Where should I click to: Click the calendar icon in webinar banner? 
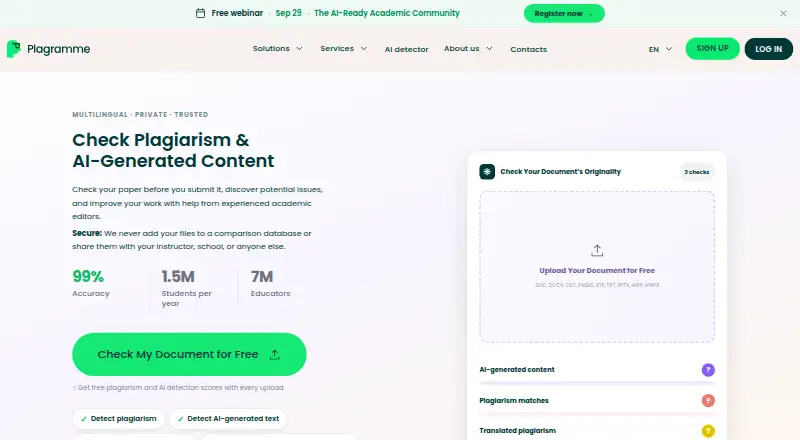tap(201, 13)
